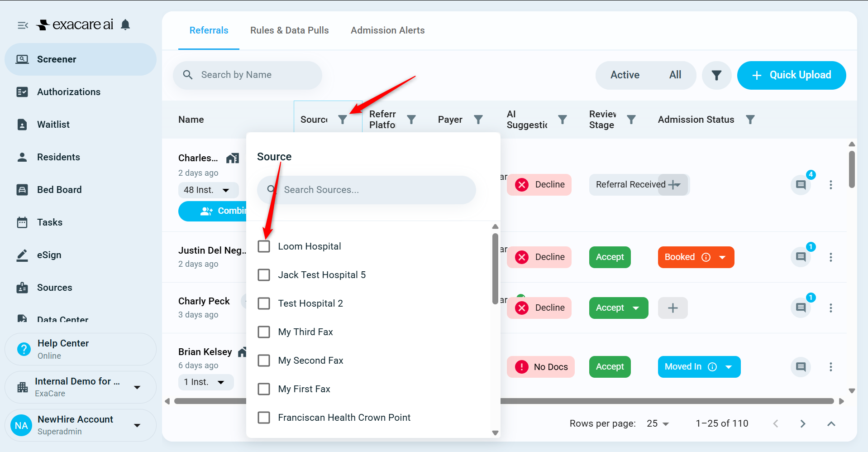868x452 pixels.
Task: Expand the NewHire Account menu
Action: pyautogui.click(x=137, y=425)
